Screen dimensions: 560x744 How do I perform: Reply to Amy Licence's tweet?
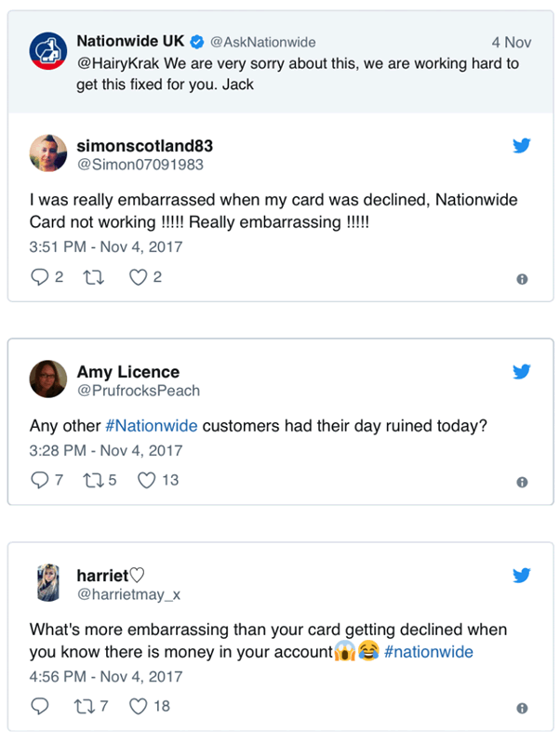(x=40, y=480)
